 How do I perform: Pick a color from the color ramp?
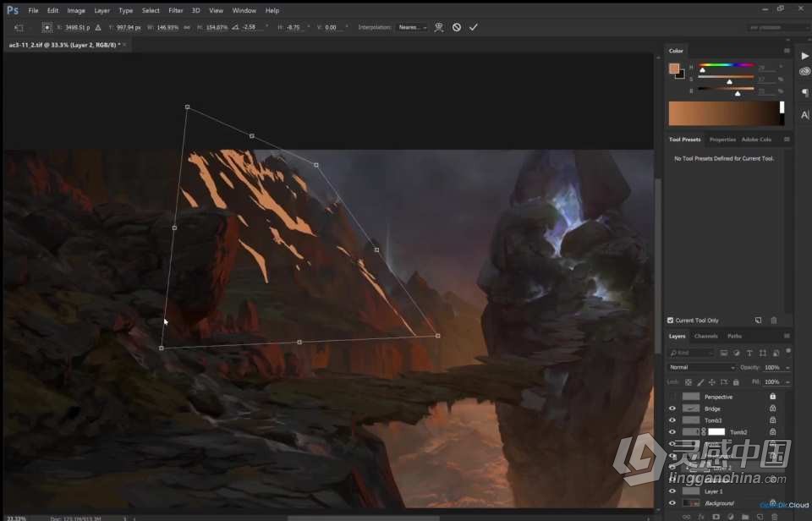(726, 113)
